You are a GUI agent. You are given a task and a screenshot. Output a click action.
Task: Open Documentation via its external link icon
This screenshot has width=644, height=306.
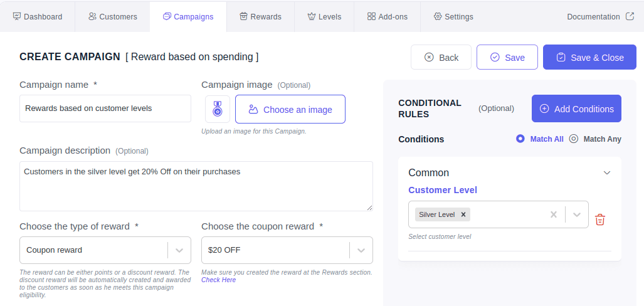coord(630,16)
